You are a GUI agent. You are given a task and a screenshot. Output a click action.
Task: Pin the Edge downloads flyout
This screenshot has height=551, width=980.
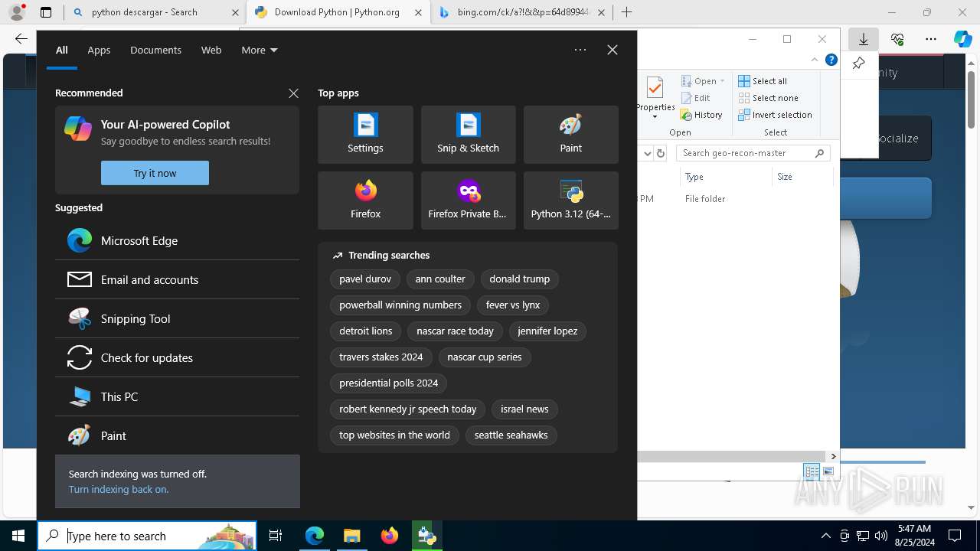click(x=858, y=64)
